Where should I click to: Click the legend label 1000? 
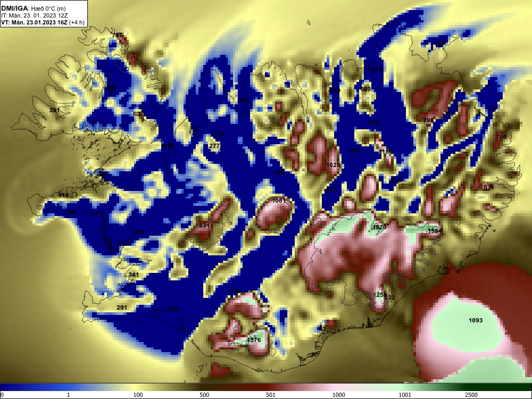339,395
